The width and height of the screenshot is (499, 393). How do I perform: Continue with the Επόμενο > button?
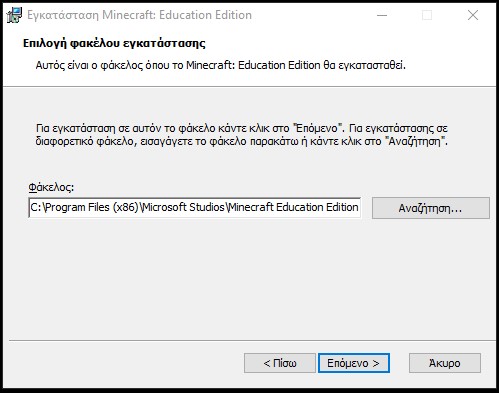pyautogui.click(x=354, y=363)
